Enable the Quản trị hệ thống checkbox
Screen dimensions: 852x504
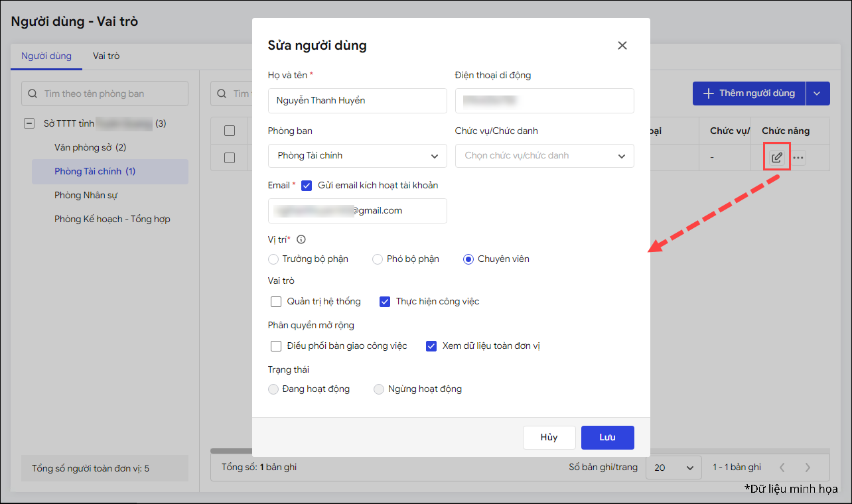pos(276,302)
